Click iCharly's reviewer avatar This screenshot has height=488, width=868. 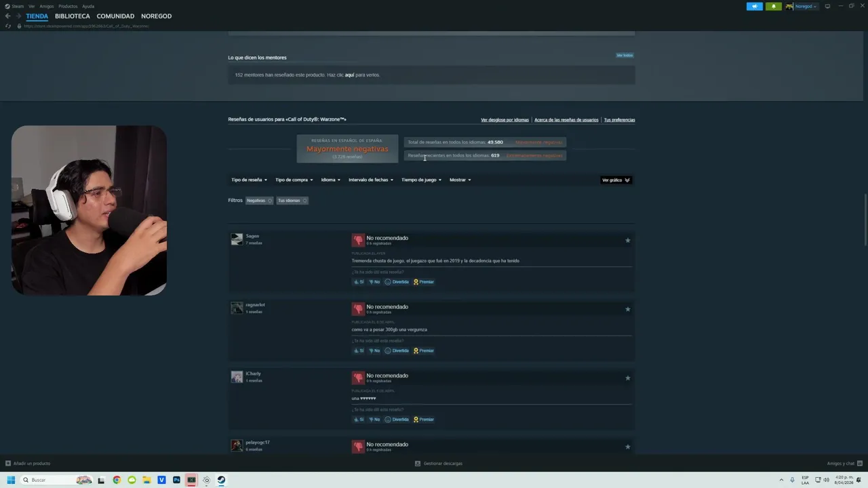(x=237, y=377)
